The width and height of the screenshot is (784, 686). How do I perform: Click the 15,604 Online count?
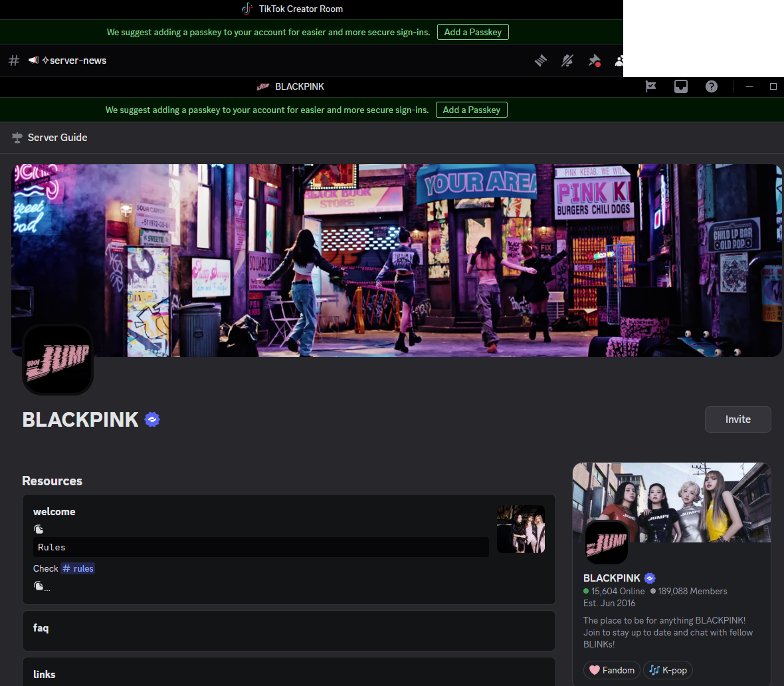(x=618, y=592)
